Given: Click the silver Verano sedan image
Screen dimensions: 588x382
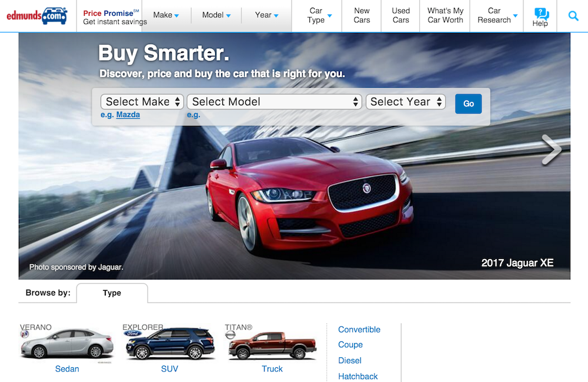Looking at the screenshot, I should 68,343.
